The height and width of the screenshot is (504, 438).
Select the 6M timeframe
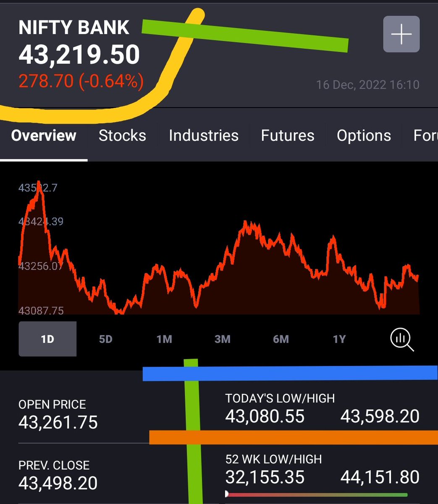[x=281, y=339]
